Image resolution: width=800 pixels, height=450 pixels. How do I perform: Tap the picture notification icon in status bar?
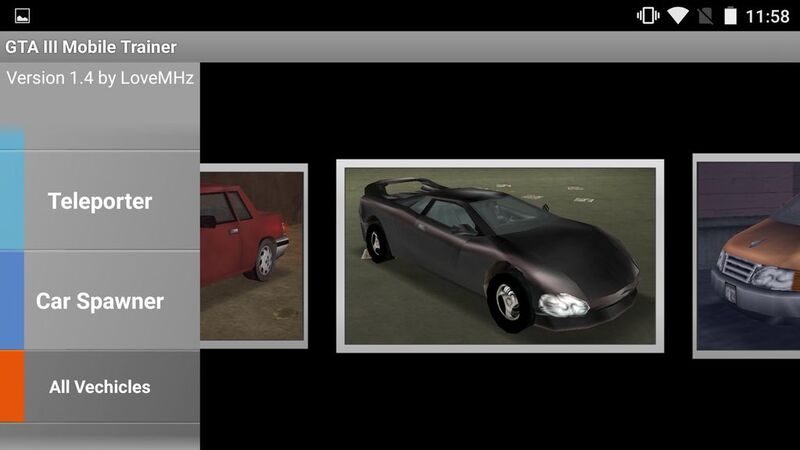tap(22, 16)
